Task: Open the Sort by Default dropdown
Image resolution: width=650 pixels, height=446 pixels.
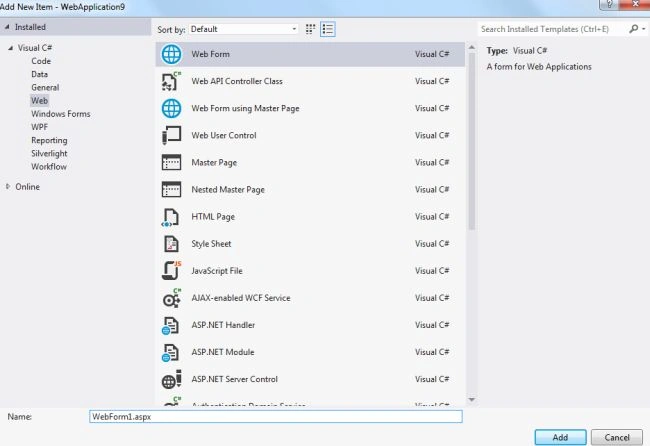Action: point(243,29)
